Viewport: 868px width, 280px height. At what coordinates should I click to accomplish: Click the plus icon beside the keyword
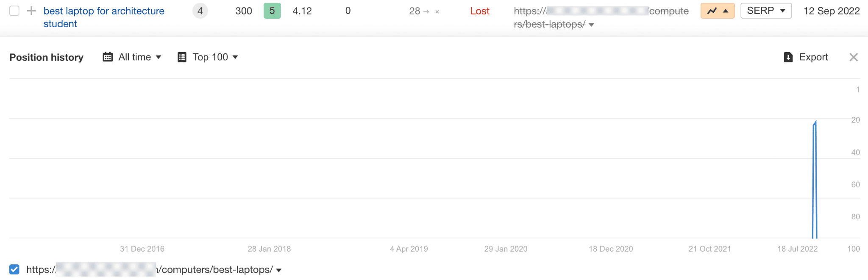31,11
